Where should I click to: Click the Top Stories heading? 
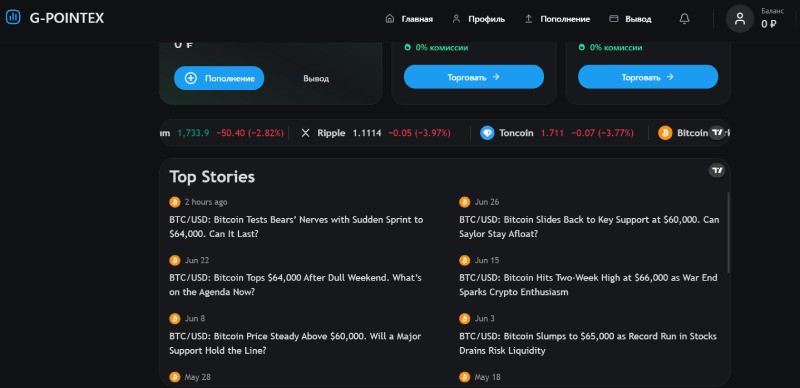(x=212, y=177)
